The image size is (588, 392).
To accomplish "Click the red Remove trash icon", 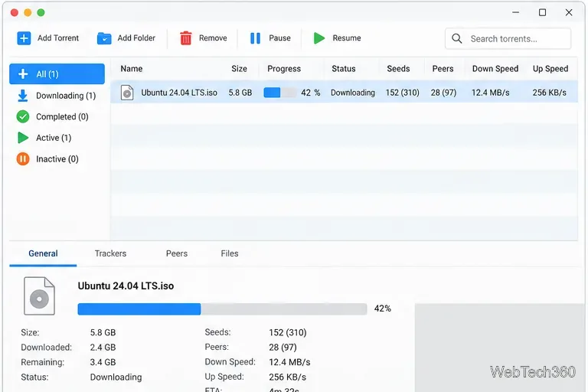I will click(185, 38).
